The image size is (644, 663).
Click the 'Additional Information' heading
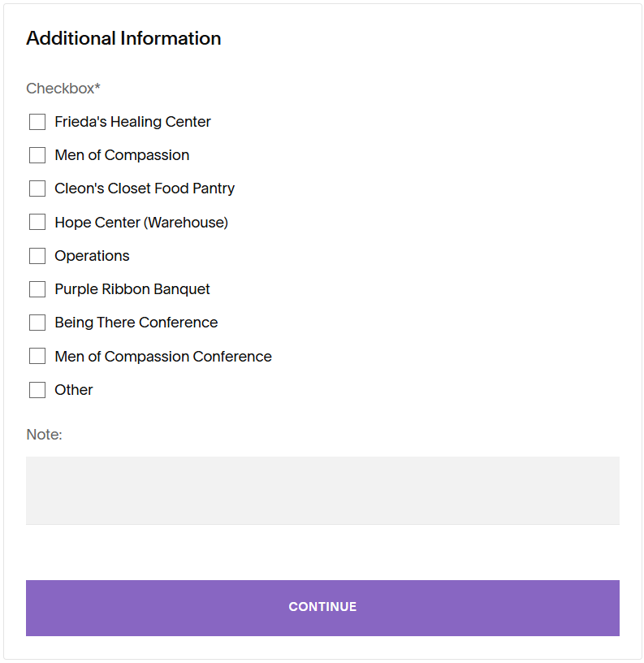click(x=123, y=38)
